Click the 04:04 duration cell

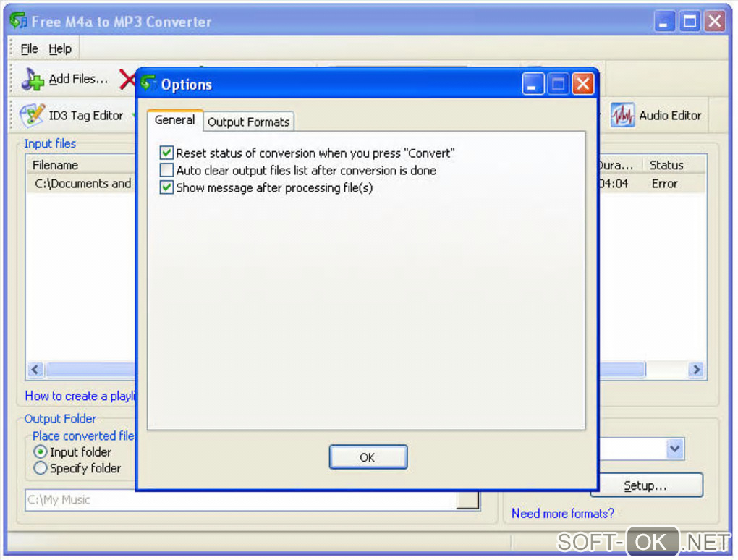point(614,184)
